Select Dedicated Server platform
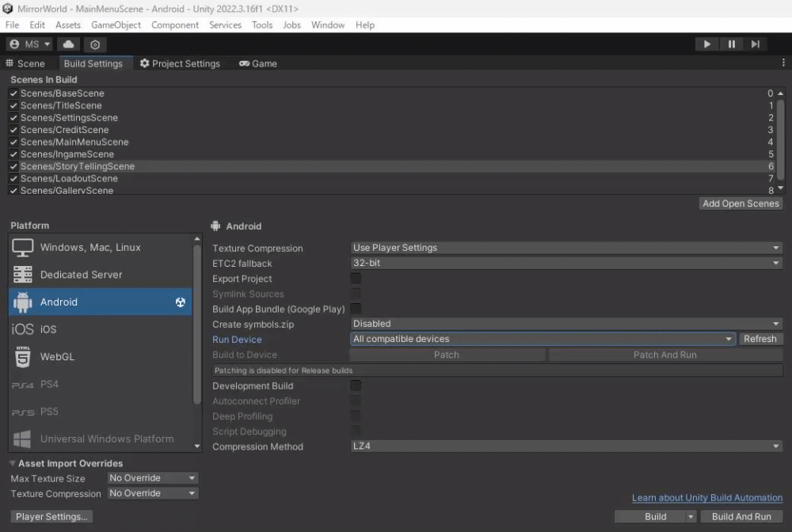This screenshot has height=532, width=792. coord(81,275)
